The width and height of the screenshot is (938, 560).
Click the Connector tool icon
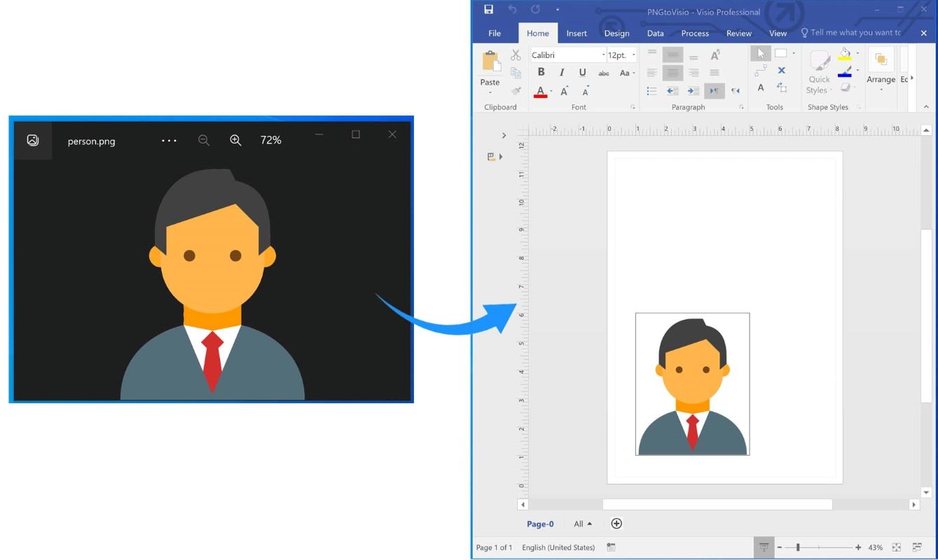click(760, 71)
